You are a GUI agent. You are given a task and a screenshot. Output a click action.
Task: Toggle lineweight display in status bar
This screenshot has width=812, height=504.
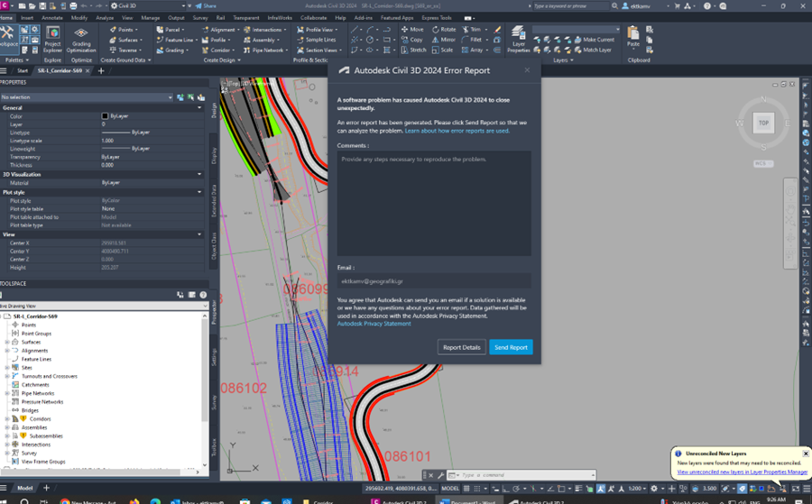tap(579, 489)
